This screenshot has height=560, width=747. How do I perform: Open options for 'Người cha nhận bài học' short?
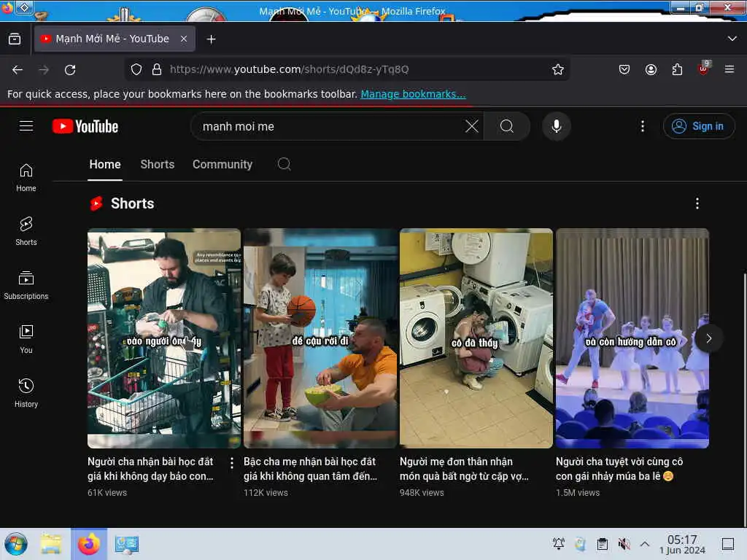(x=232, y=462)
